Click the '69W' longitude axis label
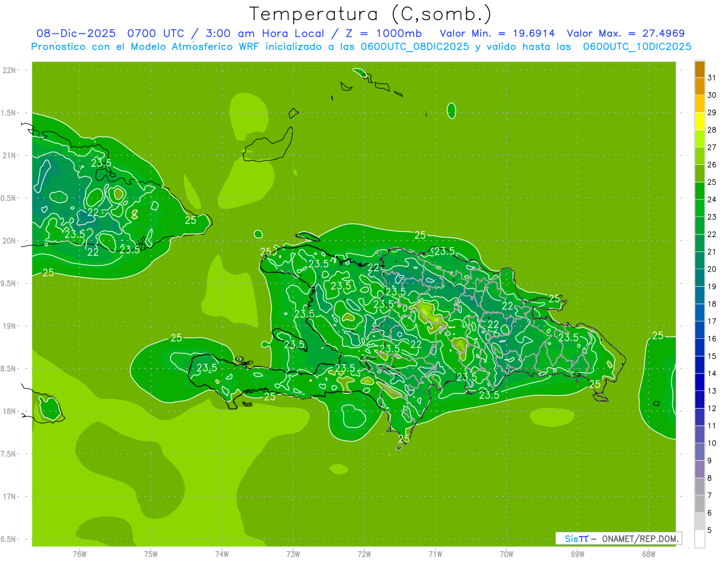Screen dimensions: 728x562 click(x=577, y=554)
